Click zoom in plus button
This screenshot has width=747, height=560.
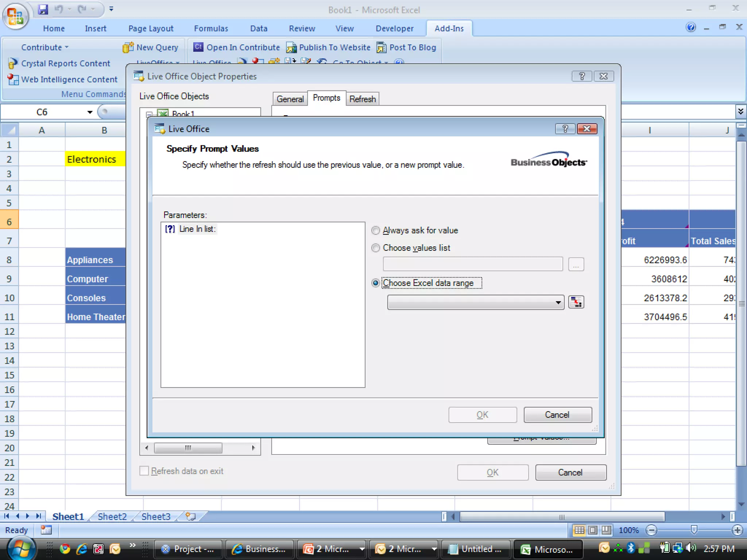click(x=738, y=530)
